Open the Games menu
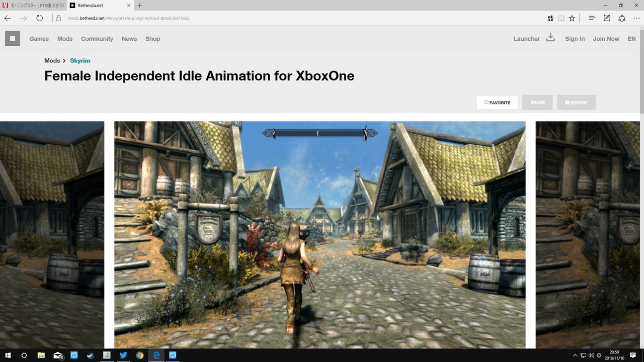The width and height of the screenshot is (644, 362). (39, 39)
